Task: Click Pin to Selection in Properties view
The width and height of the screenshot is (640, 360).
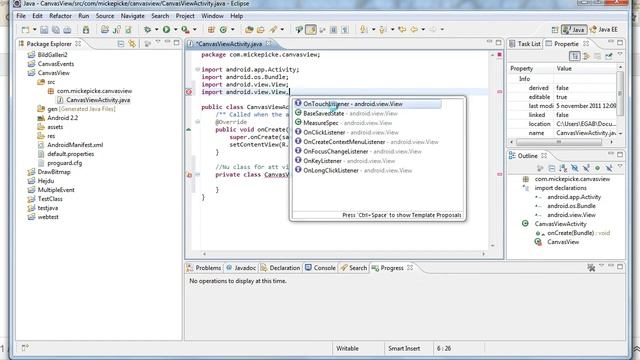Action: tap(608, 56)
